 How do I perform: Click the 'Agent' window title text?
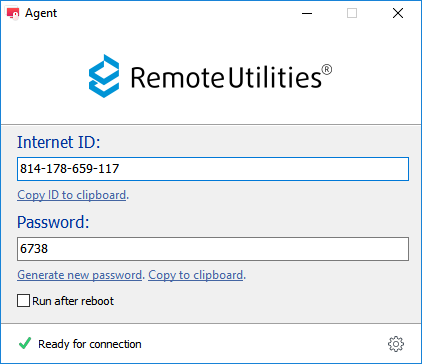tap(41, 13)
